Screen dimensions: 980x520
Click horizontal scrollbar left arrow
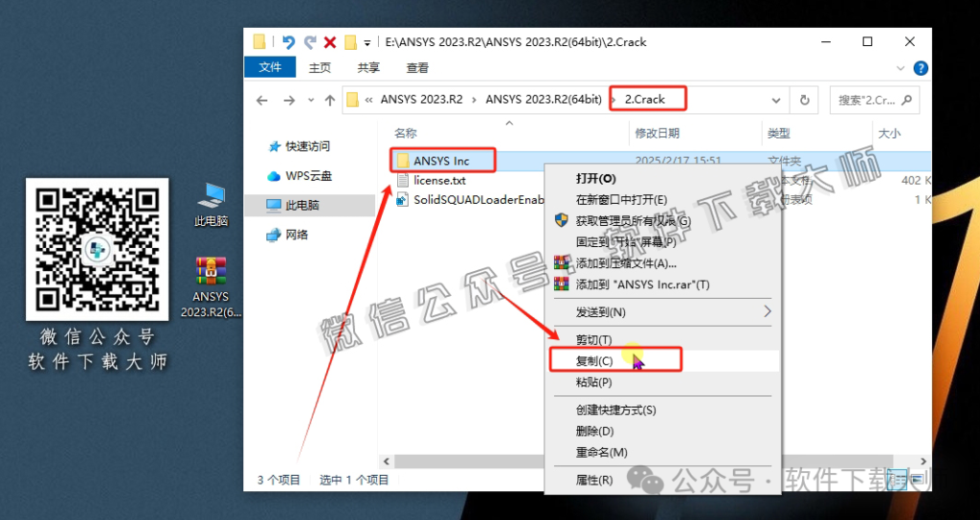coord(386,462)
